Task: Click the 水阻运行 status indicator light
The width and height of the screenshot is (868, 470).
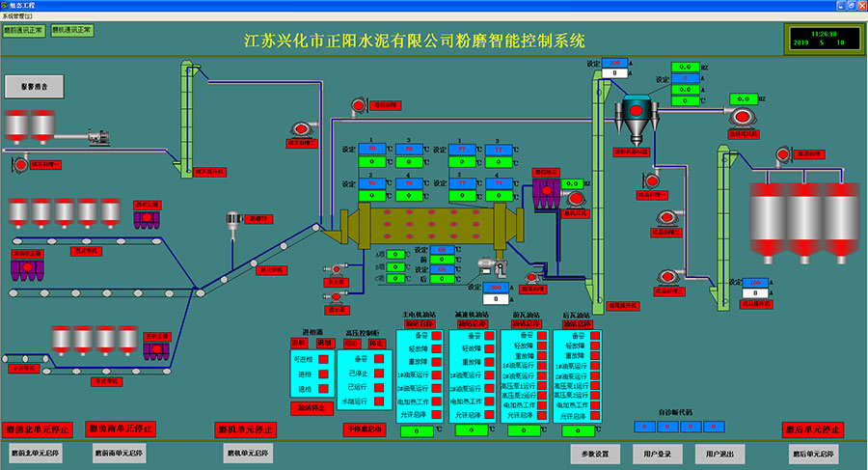Action: [379, 401]
